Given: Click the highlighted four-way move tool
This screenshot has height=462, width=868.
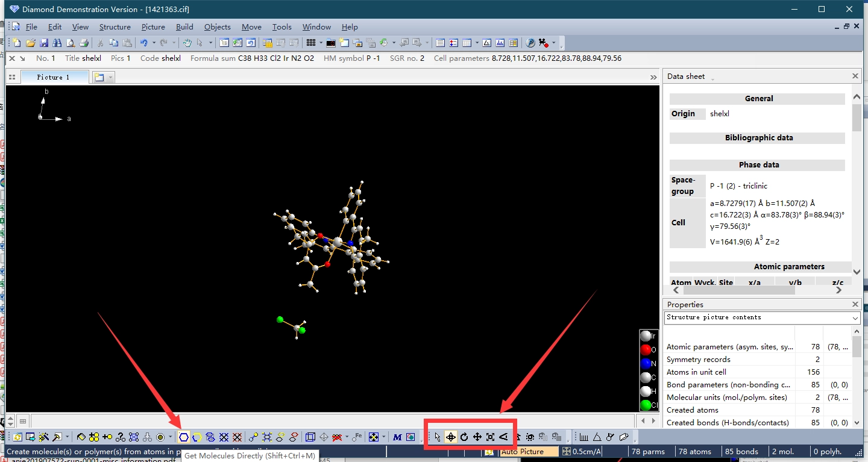Looking at the screenshot, I should (x=451, y=437).
